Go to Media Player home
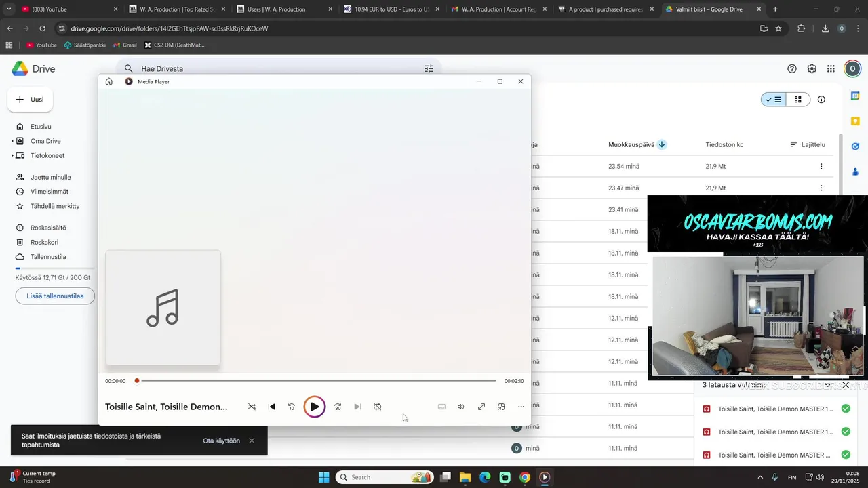868x488 pixels. 109,81
